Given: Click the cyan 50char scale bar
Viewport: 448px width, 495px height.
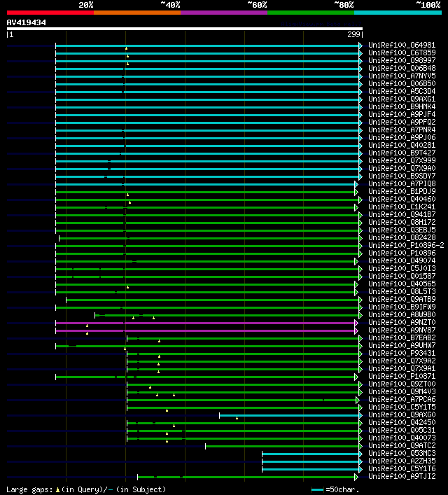Looking at the screenshot, I should click(317, 490).
